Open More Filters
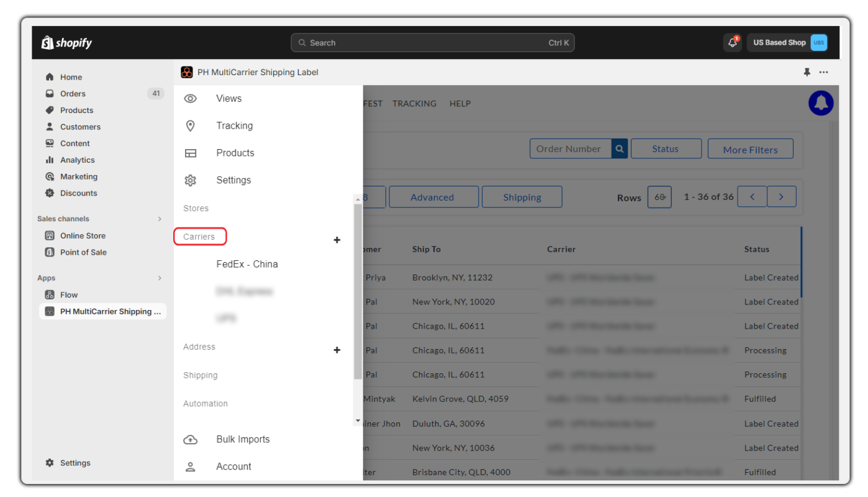This screenshot has width=868, height=497. tap(751, 148)
